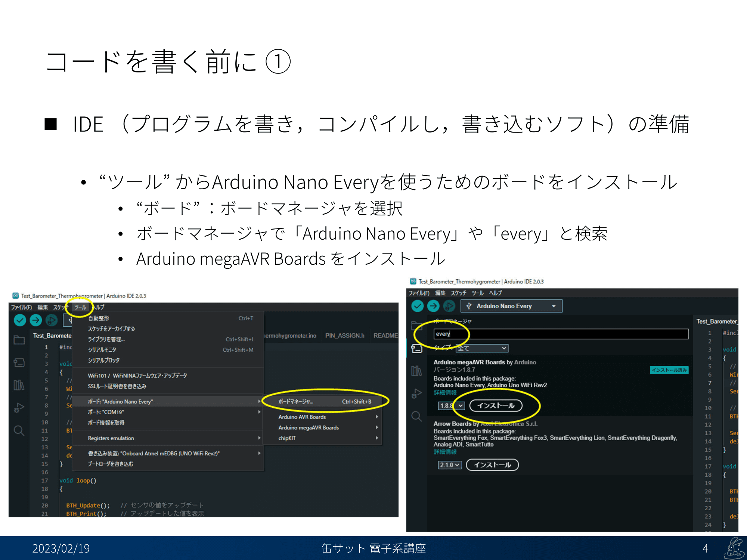Select WiFi101 / WiFiNINA firmware updater entry
Image resolution: width=747 pixels, height=560 pixels.
coord(168,376)
